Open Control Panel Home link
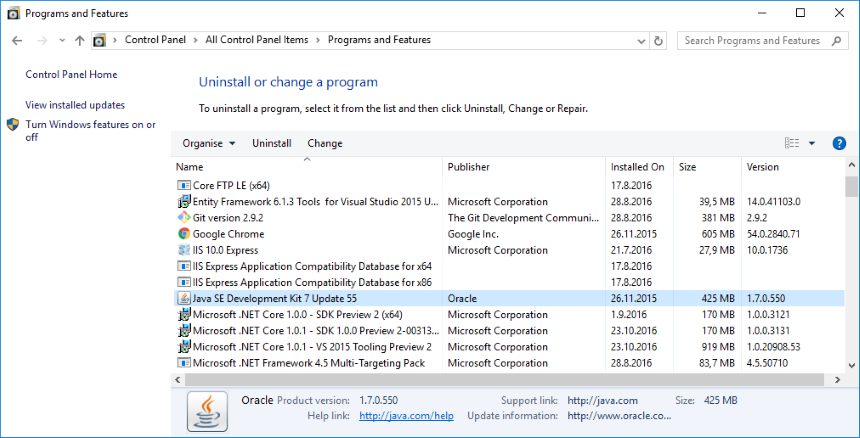This screenshot has height=438, width=860. [x=71, y=75]
